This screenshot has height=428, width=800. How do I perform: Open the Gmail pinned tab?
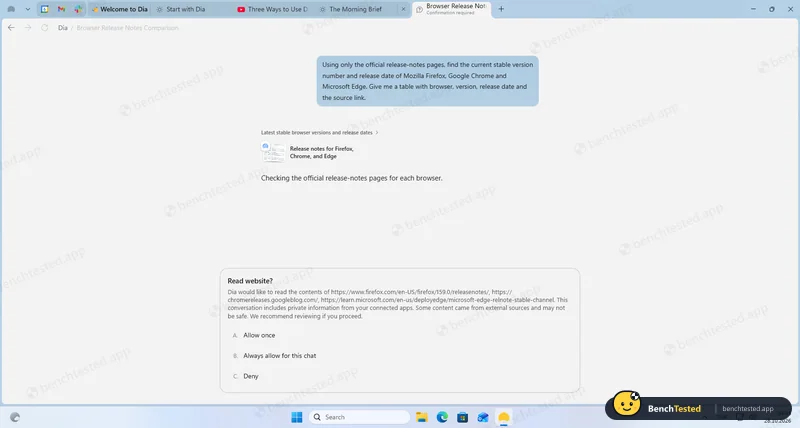(x=61, y=9)
